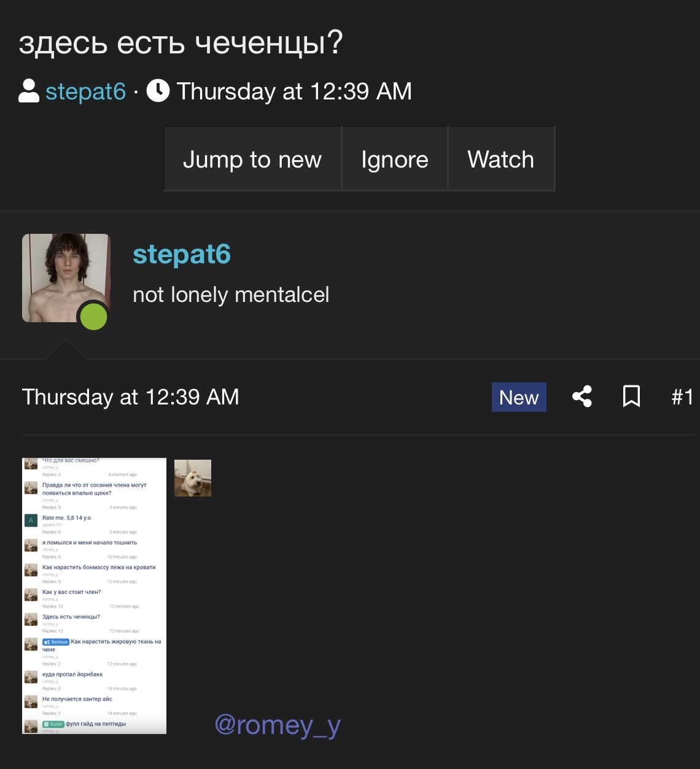
Task: Click the post's Thursday at 12:39 AM timestamp
Action: point(130,397)
